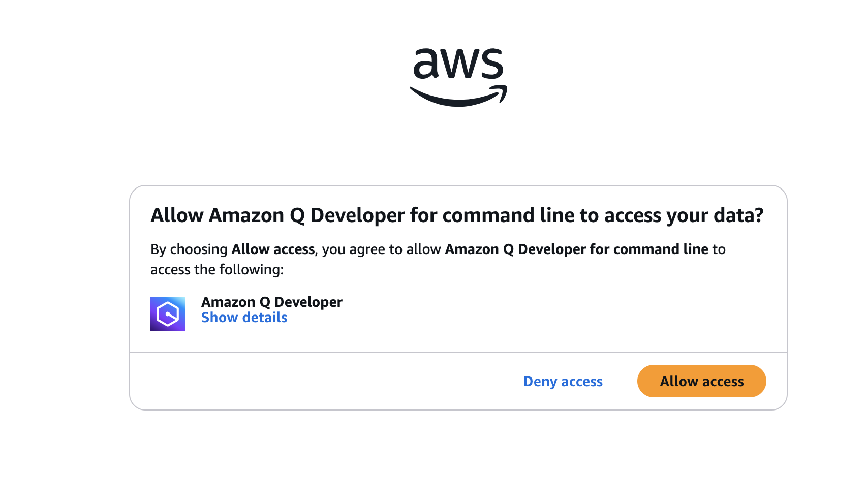The height and width of the screenshot is (504, 866).
Task: Click 'command line' in the heading title
Action: tap(508, 215)
